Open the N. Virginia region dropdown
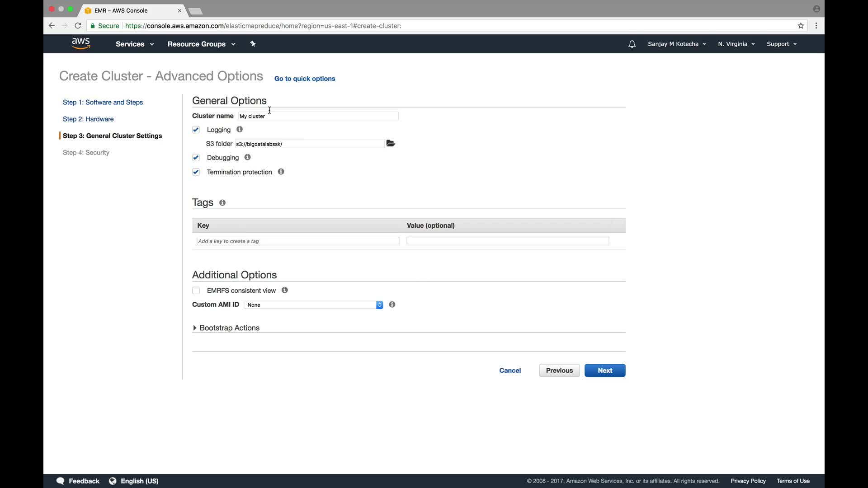868x488 pixels. (x=736, y=44)
